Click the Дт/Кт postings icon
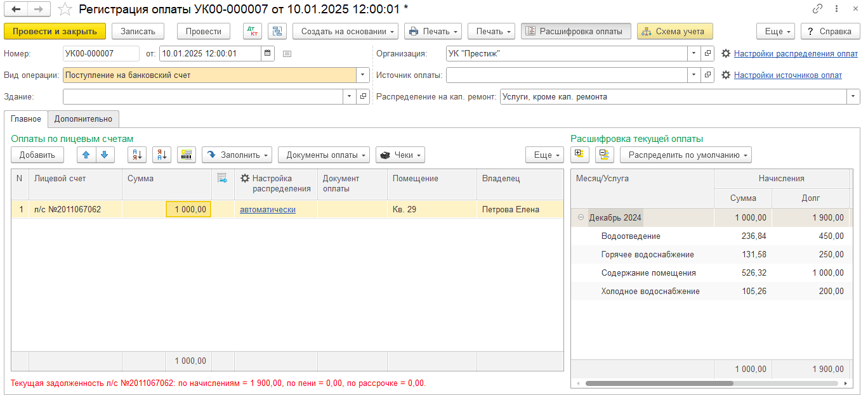The image size is (868, 398). [x=253, y=31]
